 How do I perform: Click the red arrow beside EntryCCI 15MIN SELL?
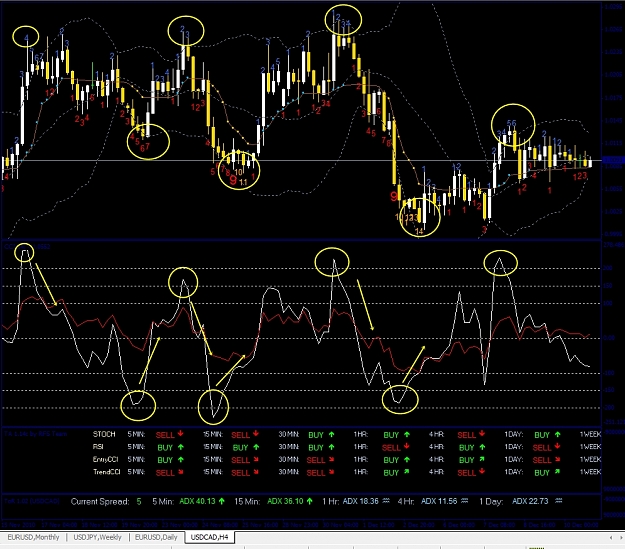(x=256, y=459)
